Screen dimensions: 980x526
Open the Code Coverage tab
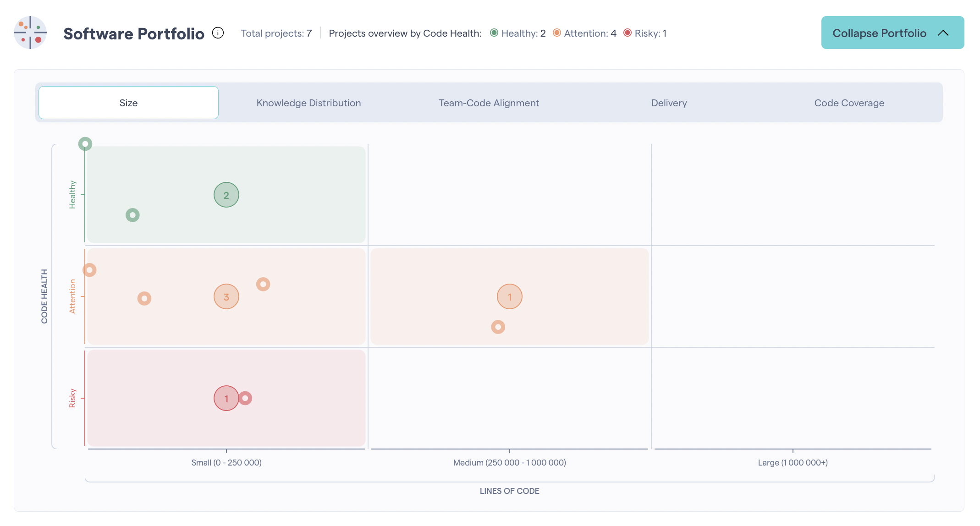click(849, 103)
